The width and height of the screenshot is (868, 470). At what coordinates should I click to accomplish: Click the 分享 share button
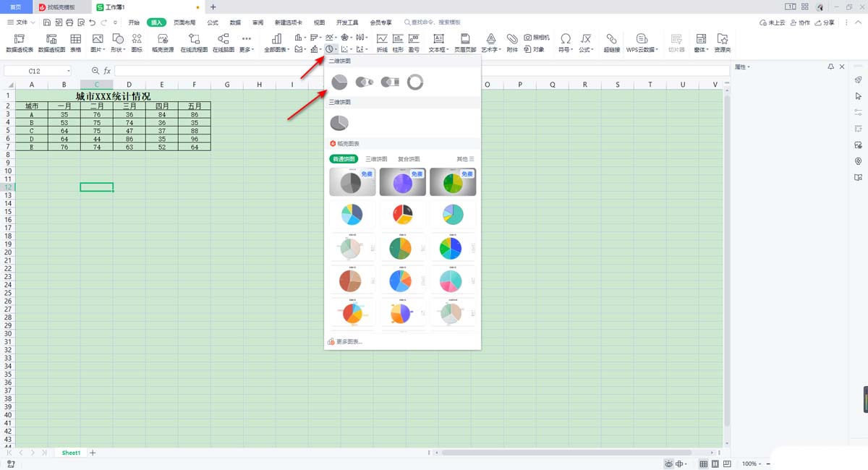(825, 22)
